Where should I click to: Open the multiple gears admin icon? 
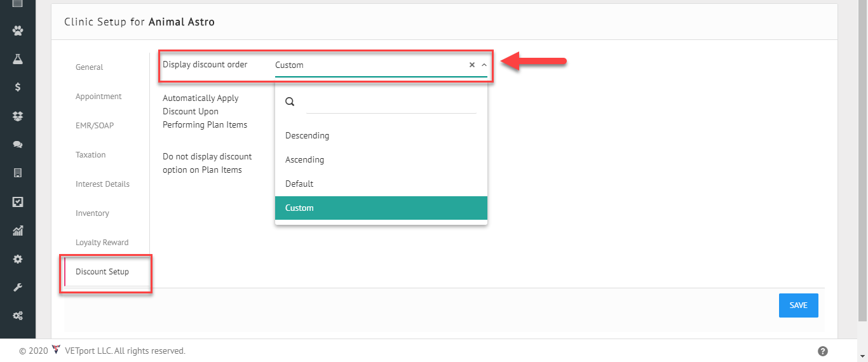pos(18,316)
